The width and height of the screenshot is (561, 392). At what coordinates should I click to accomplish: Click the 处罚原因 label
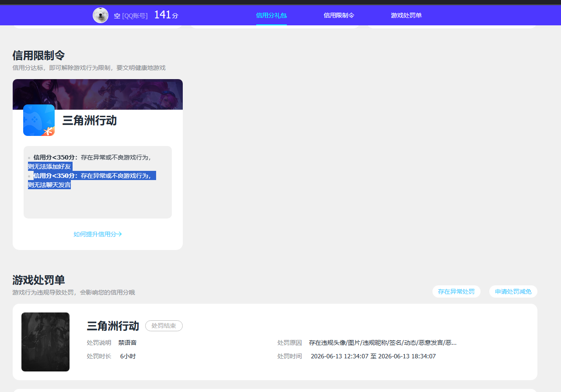pos(289,343)
